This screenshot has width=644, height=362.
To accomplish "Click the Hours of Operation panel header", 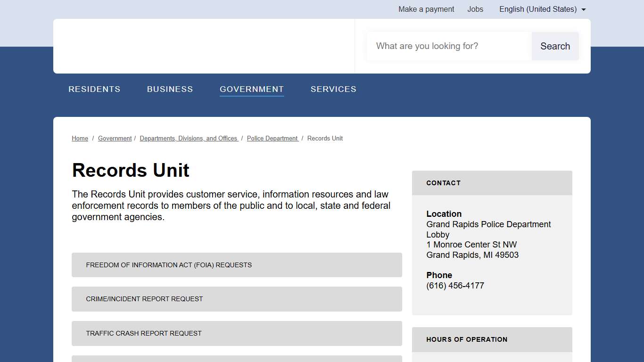I will point(492,339).
